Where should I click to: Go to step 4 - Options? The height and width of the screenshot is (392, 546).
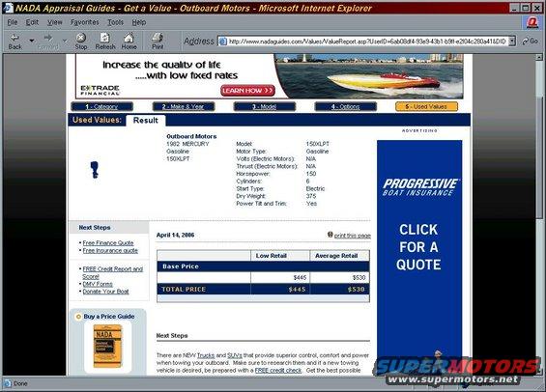[345, 107]
